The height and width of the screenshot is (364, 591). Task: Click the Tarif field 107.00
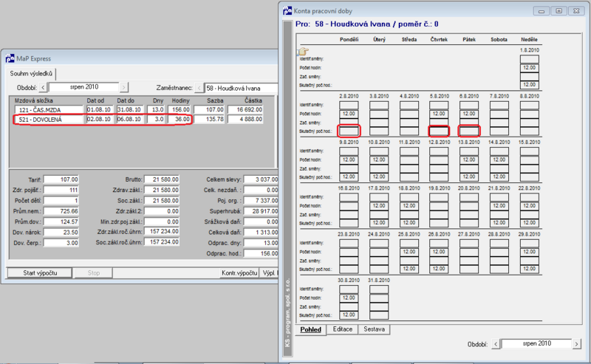[61, 179]
